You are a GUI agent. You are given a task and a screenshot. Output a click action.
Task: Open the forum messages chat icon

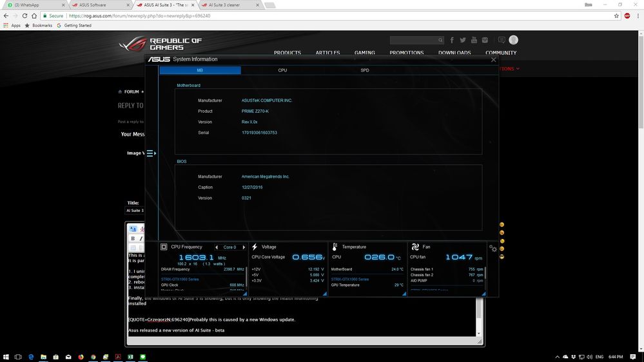(502, 40)
